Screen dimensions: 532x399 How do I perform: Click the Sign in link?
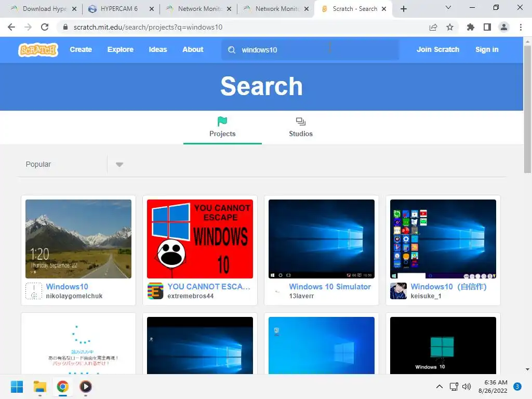point(487,49)
